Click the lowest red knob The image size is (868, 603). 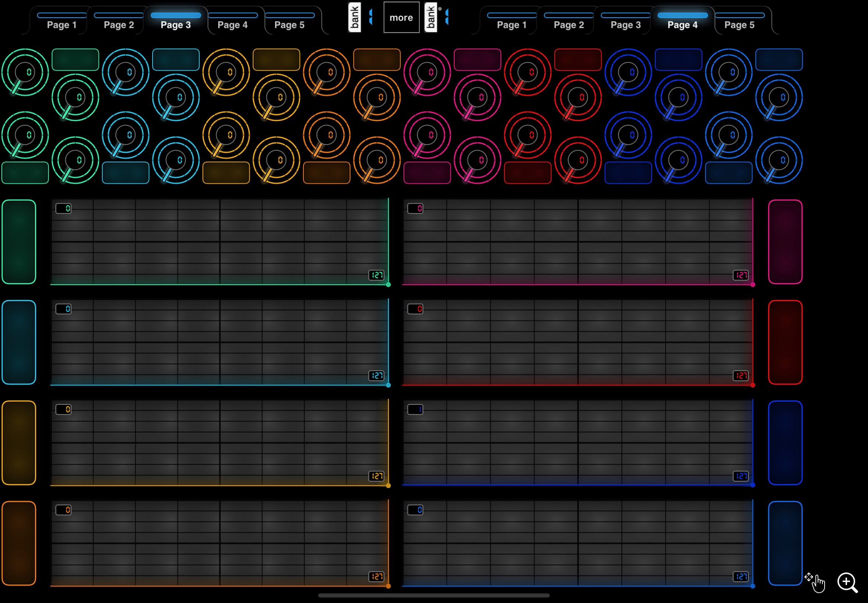click(x=578, y=160)
